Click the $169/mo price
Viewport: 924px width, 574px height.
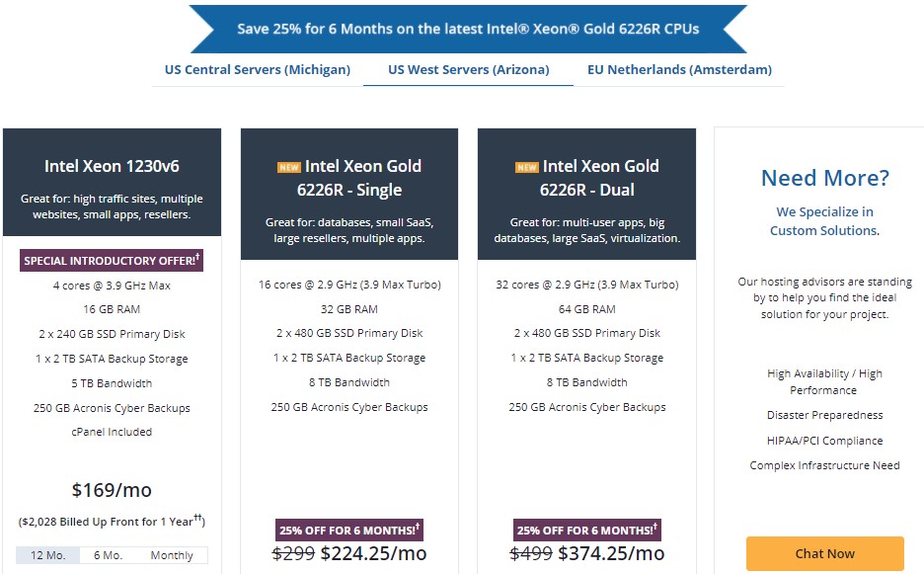pyautogui.click(x=112, y=490)
